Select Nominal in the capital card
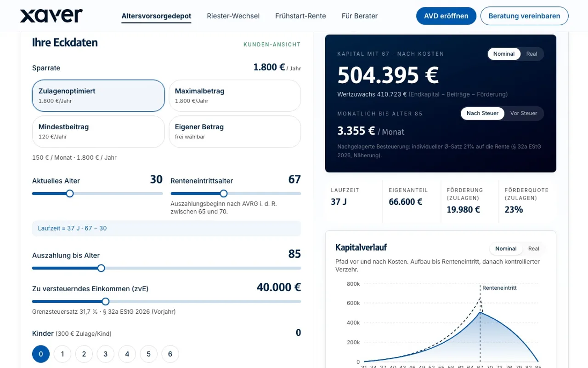 pyautogui.click(x=504, y=54)
